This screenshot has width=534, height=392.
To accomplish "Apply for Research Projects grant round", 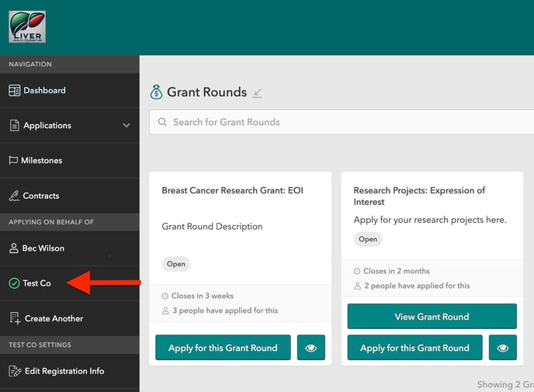I will (x=415, y=348).
